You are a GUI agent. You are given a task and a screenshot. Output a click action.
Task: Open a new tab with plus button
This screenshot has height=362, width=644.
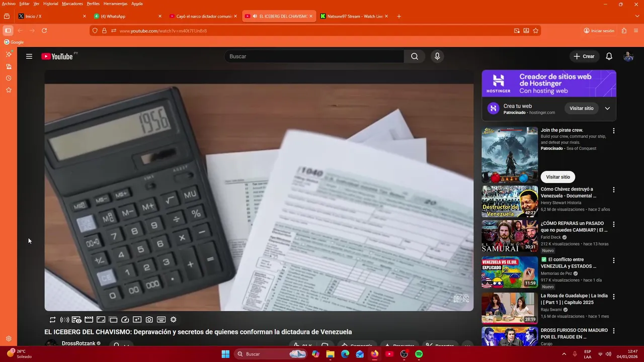(399, 16)
